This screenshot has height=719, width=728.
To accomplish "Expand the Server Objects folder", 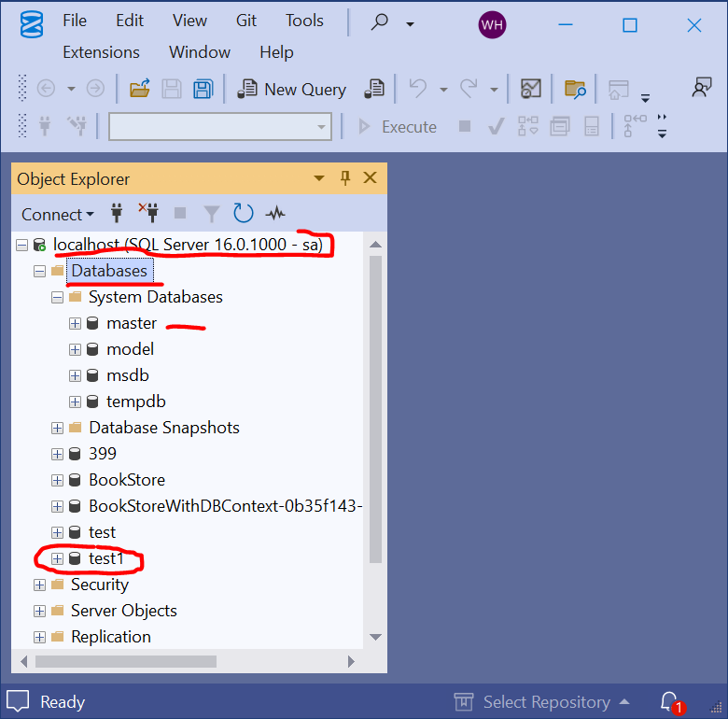I will (x=40, y=611).
